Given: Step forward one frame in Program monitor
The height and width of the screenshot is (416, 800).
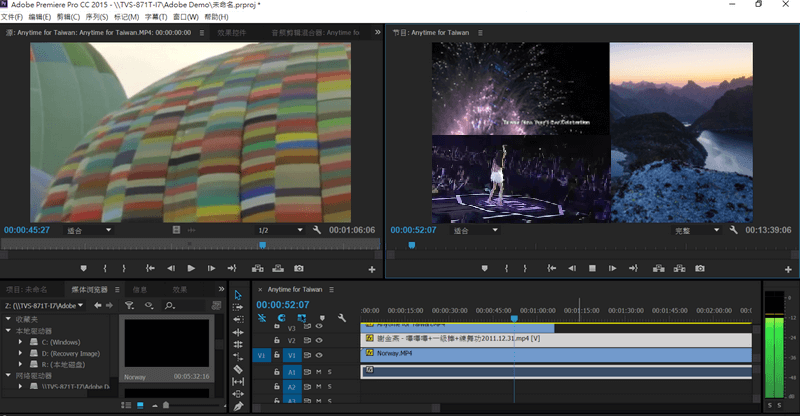Looking at the screenshot, I should 612,268.
